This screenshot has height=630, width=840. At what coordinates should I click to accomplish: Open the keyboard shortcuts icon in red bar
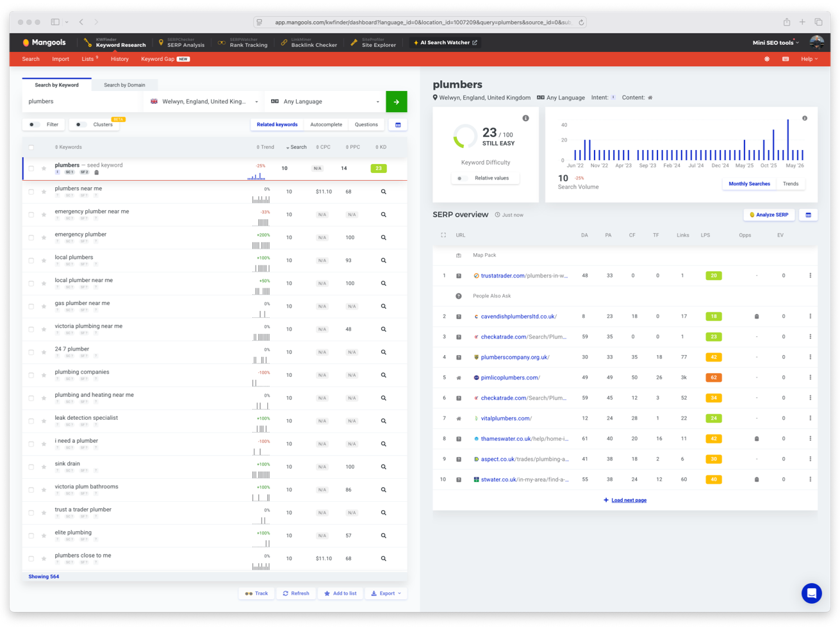click(x=786, y=59)
